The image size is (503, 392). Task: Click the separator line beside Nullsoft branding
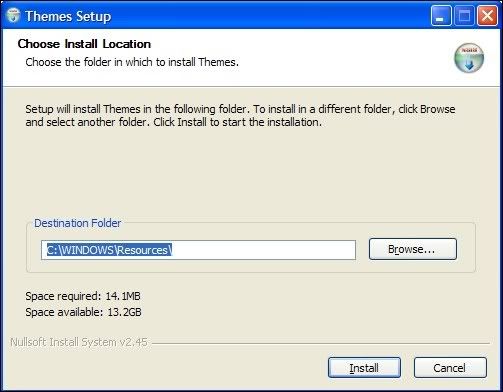[x=321, y=343]
